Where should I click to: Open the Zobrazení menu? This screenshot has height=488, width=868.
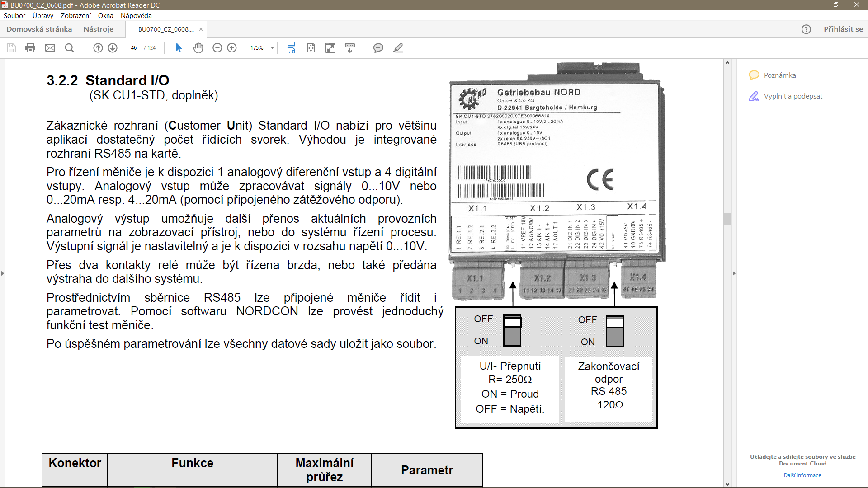pyautogui.click(x=75, y=16)
